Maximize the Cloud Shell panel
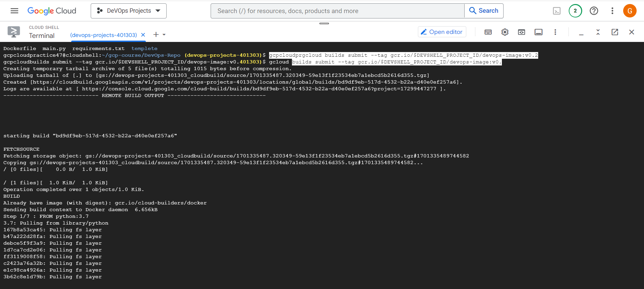Screen dimensions: 644x289 598,32
